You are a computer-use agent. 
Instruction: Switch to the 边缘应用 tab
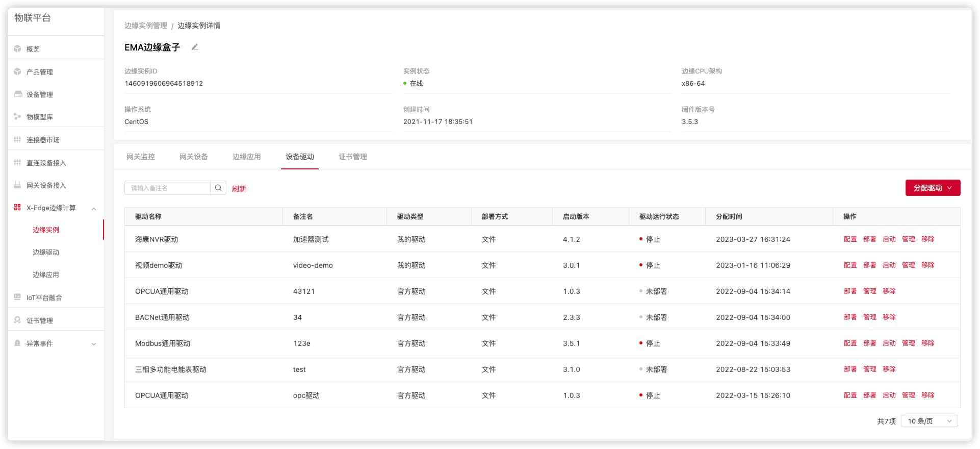pyautogui.click(x=247, y=157)
